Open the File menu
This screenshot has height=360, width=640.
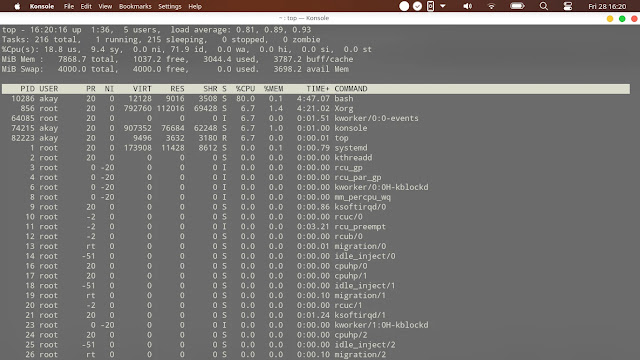click(x=69, y=7)
